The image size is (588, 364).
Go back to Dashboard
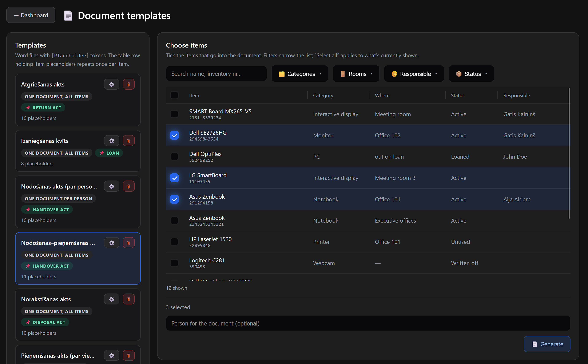coord(31,15)
